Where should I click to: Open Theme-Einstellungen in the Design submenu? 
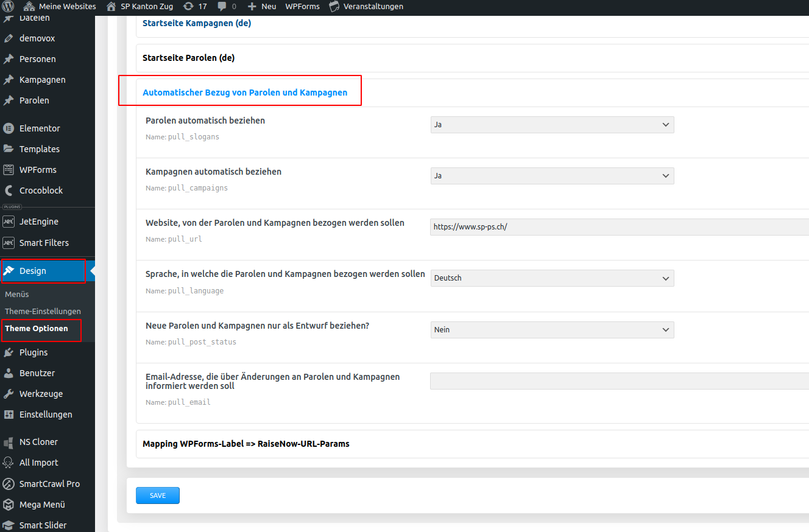click(43, 311)
